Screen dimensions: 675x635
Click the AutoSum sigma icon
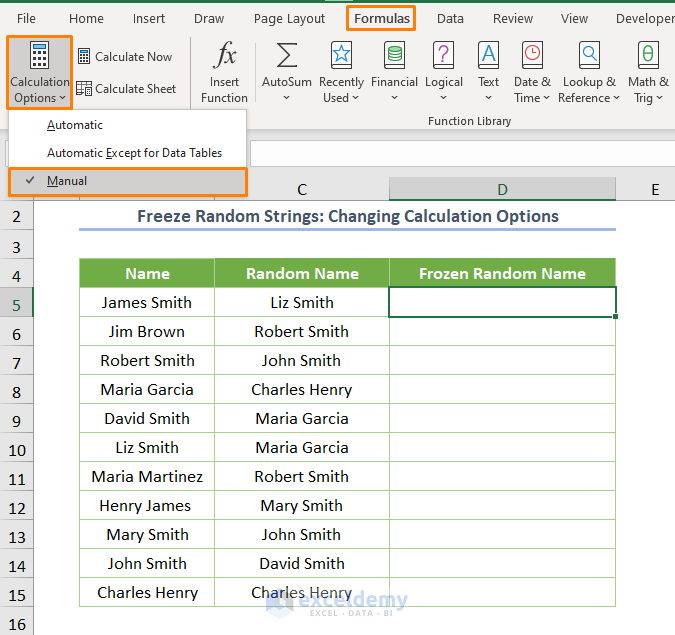point(287,55)
